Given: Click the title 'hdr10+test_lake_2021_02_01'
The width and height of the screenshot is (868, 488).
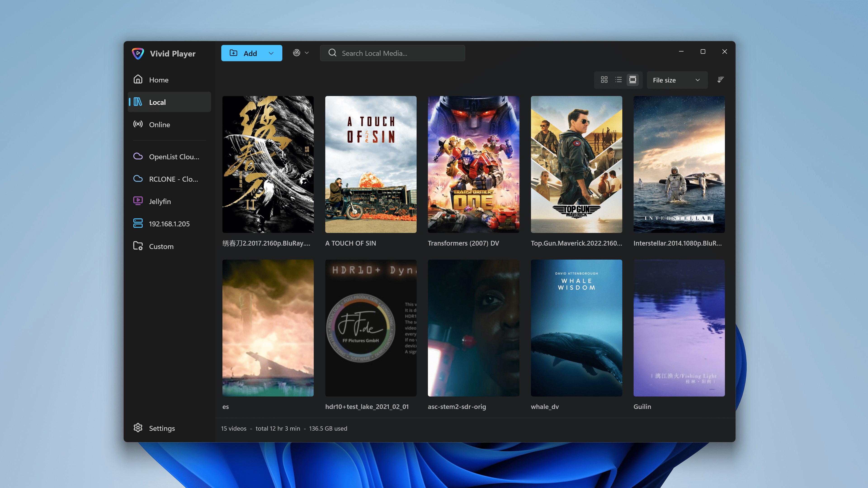Looking at the screenshot, I should pyautogui.click(x=367, y=407).
